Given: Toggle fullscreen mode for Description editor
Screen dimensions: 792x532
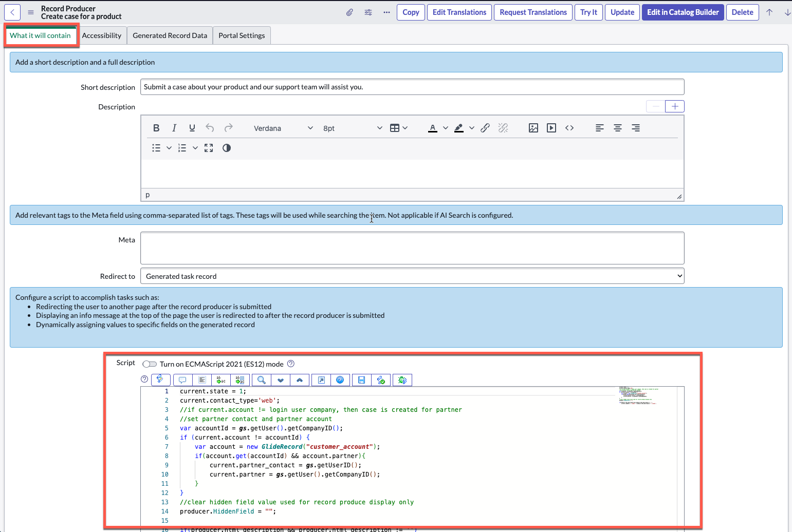Looking at the screenshot, I should click(209, 148).
